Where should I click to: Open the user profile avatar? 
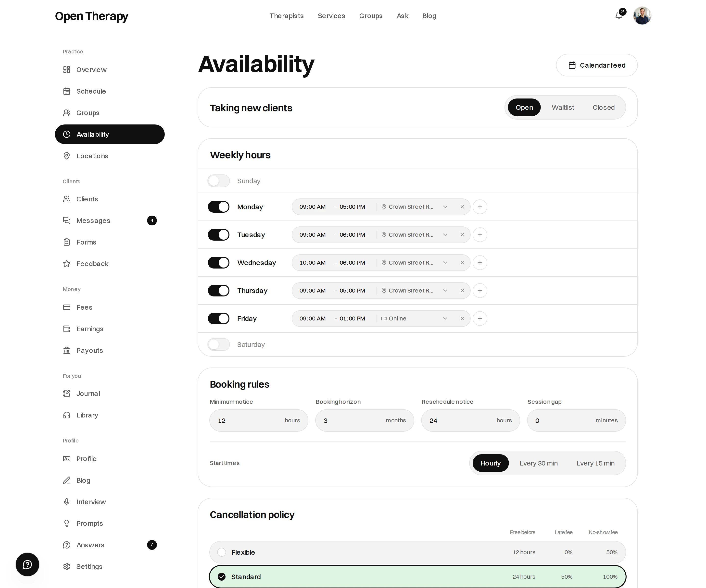[642, 16]
